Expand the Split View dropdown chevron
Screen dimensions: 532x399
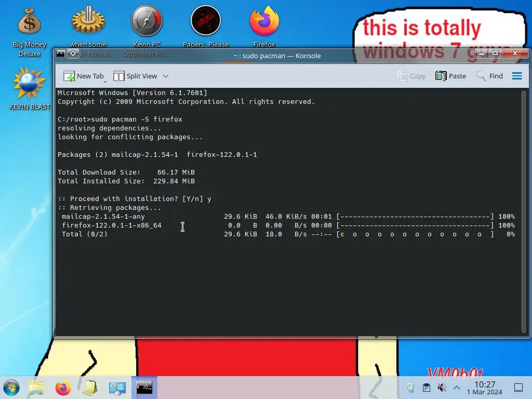[166, 76]
